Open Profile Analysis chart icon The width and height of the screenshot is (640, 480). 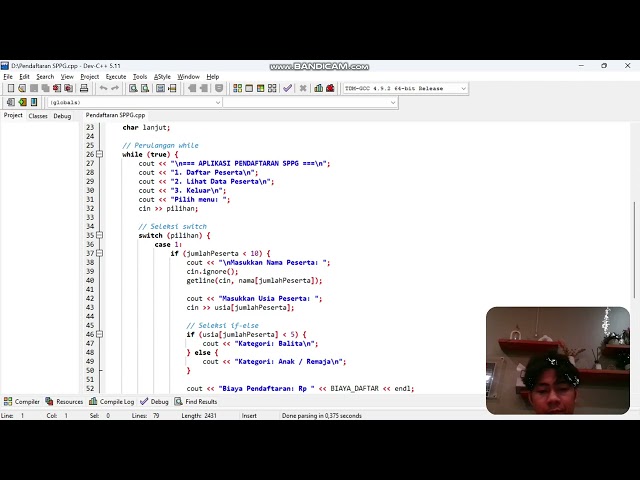pyautogui.click(x=318, y=88)
